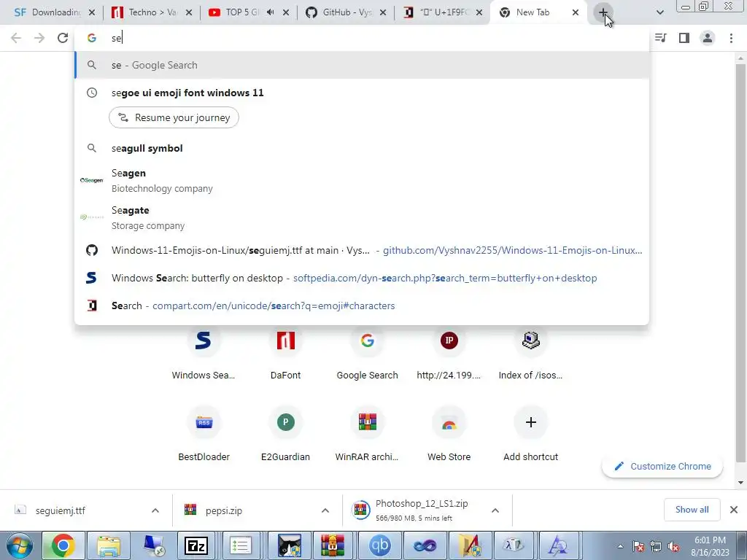747x560 pixels.
Task: Go back using the back arrow
Action: pos(16,38)
